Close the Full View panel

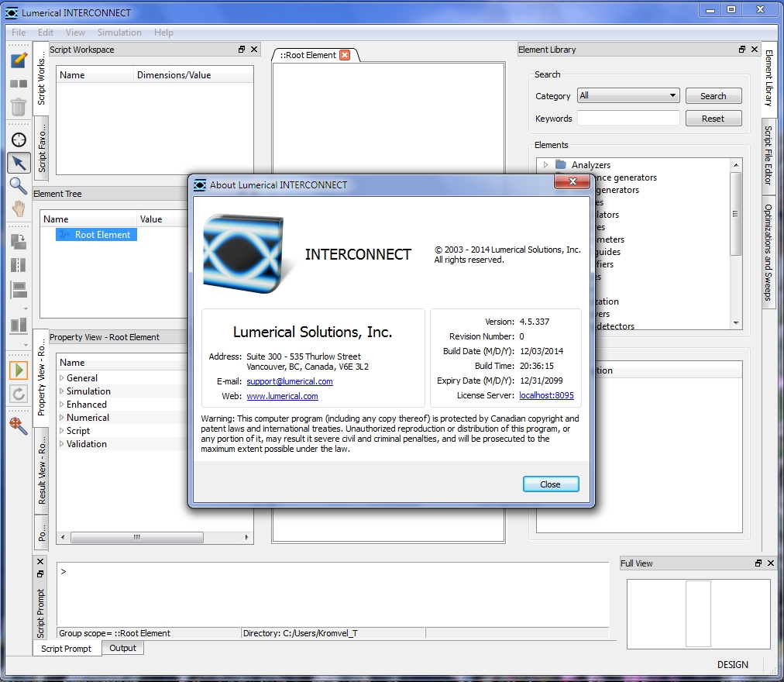[771, 563]
